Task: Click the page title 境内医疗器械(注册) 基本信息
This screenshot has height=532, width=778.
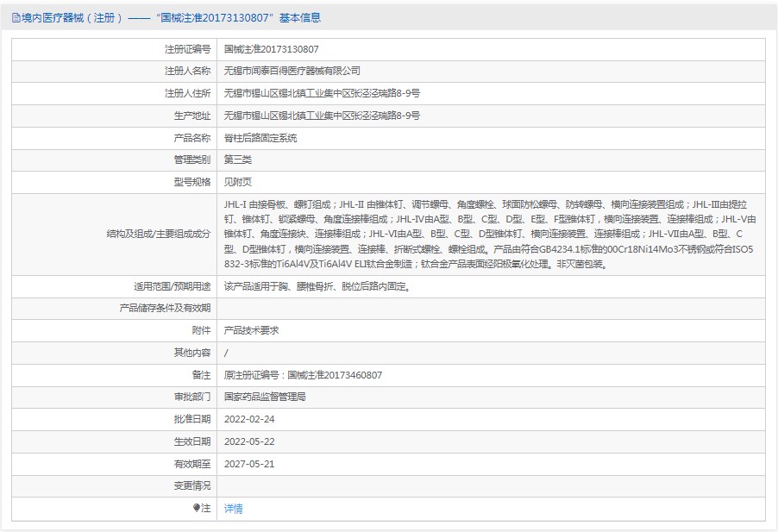Action: (171, 18)
